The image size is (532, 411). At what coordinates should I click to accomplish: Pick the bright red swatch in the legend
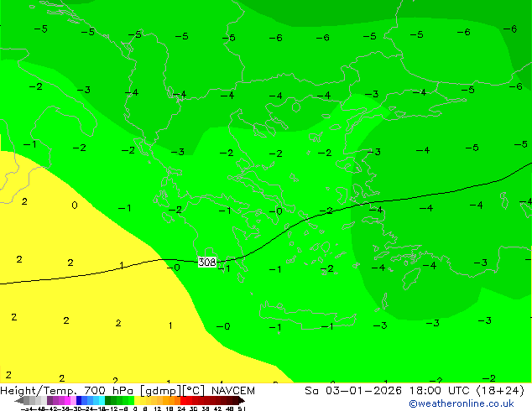coord(183,400)
